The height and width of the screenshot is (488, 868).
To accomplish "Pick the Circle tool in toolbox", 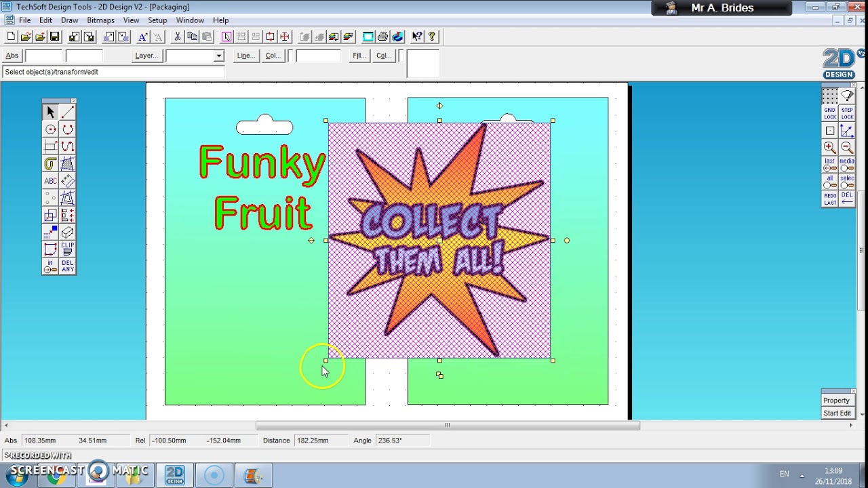I will 50,129.
